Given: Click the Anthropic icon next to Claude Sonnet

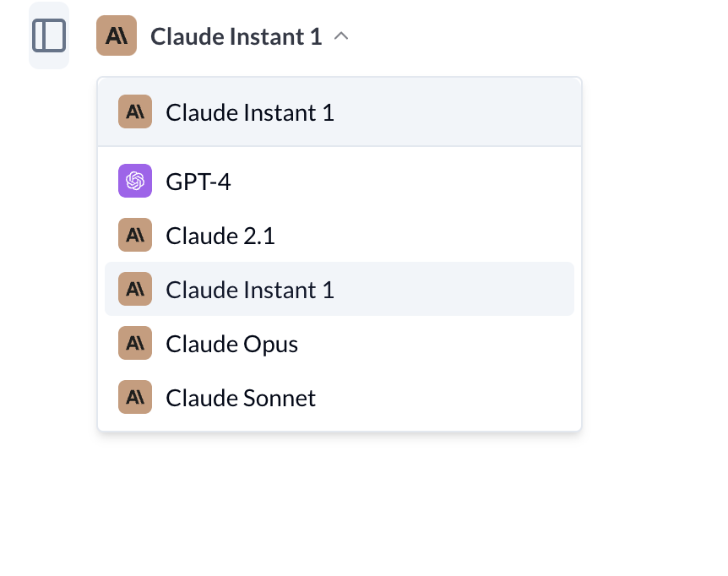Looking at the screenshot, I should tap(135, 397).
